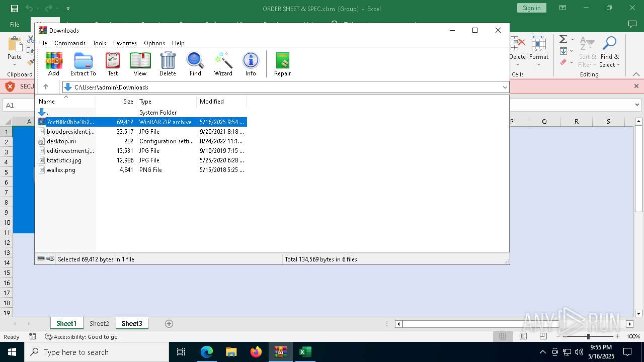Select wallex.png file

pyautogui.click(x=141, y=170)
